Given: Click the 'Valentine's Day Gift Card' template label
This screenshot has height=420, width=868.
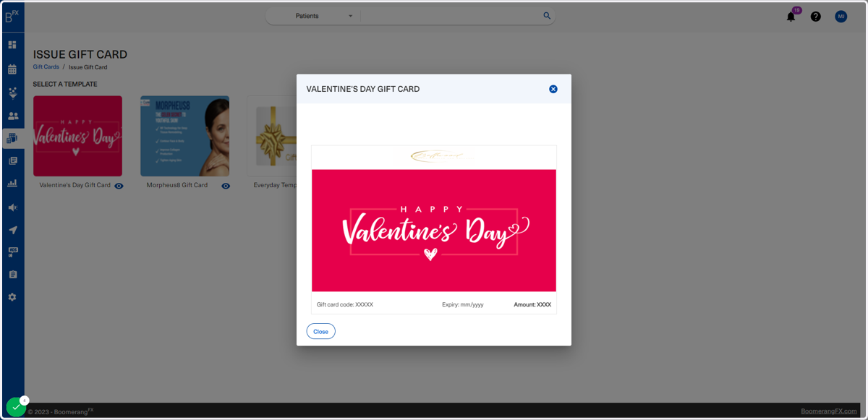Looking at the screenshot, I should (75, 185).
